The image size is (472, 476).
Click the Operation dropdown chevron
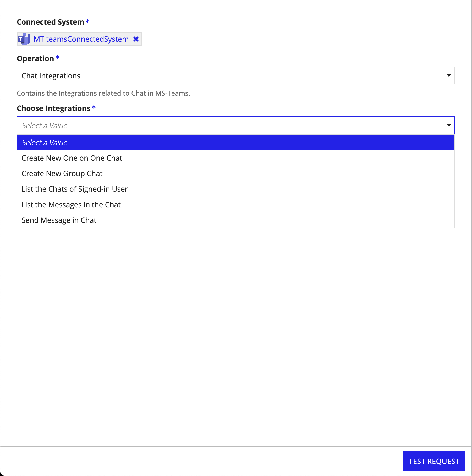point(448,75)
